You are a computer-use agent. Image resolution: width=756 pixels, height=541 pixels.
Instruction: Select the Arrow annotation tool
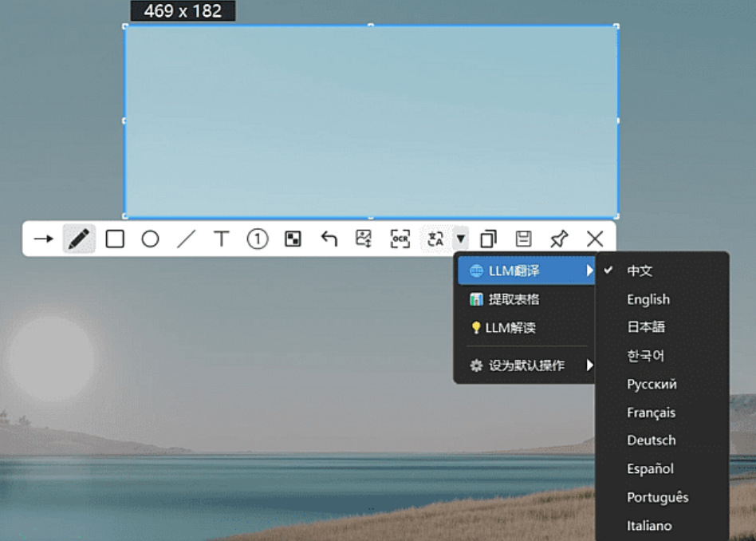[42, 238]
